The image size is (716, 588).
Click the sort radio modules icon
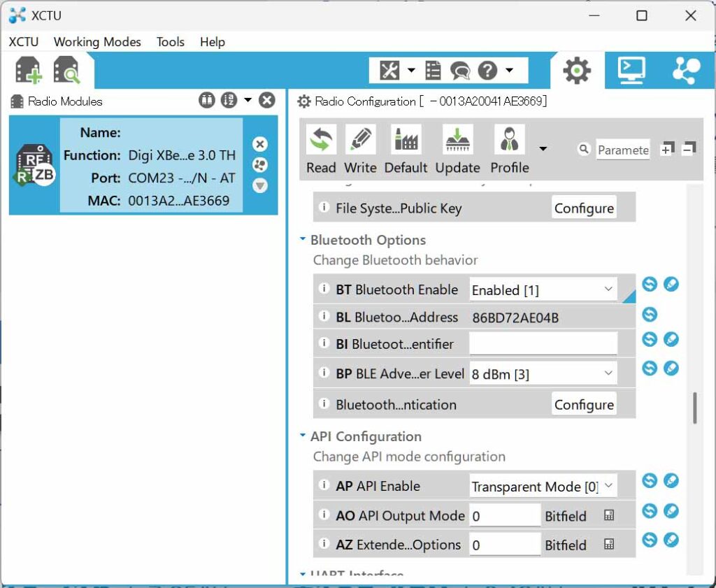click(x=229, y=101)
